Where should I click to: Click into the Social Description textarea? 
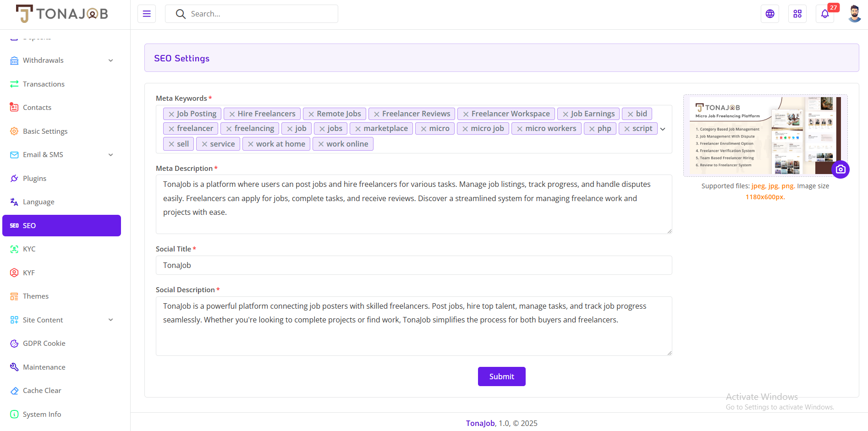[x=414, y=326]
